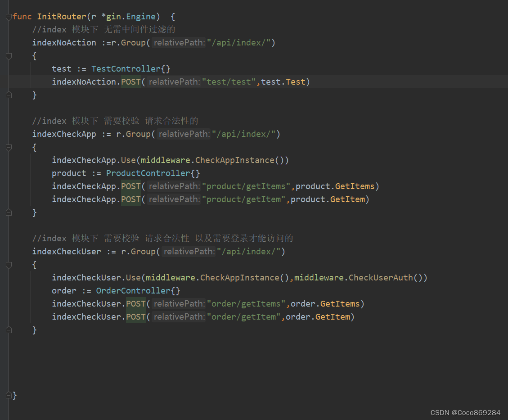Image resolution: width=508 pixels, height=420 pixels.
Task: Place cursor in the '无需中间件过滤的' comment
Action: click(x=139, y=30)
